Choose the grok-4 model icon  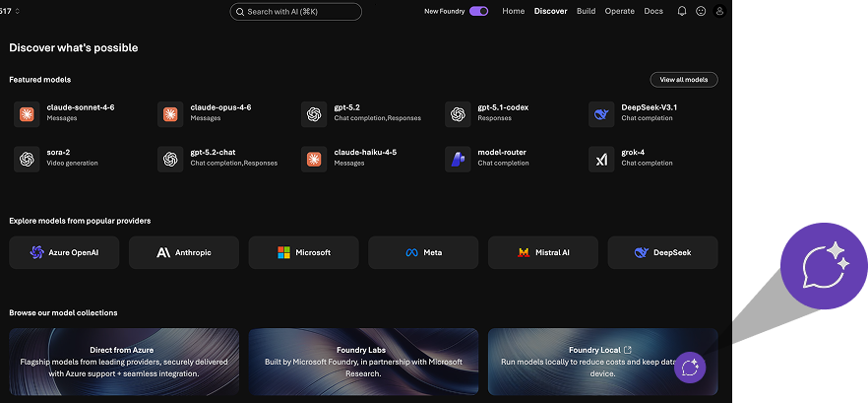coord(601,159)
